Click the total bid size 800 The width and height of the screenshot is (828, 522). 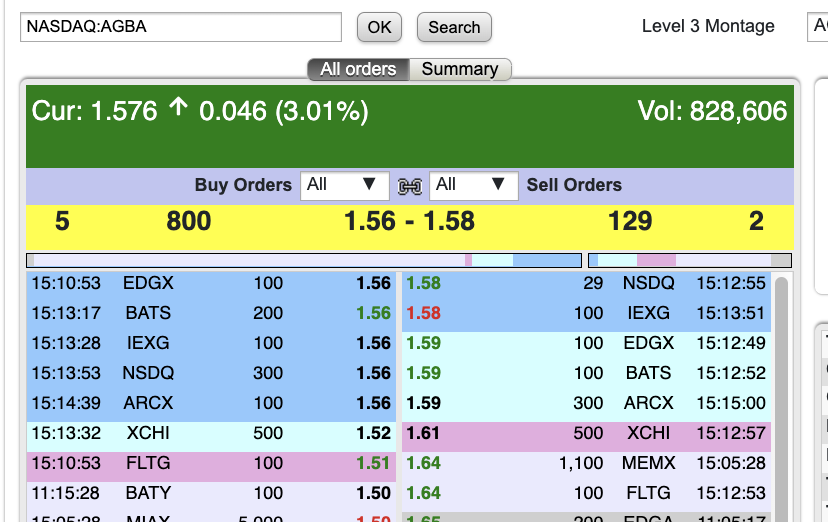[x=189, y=221]
